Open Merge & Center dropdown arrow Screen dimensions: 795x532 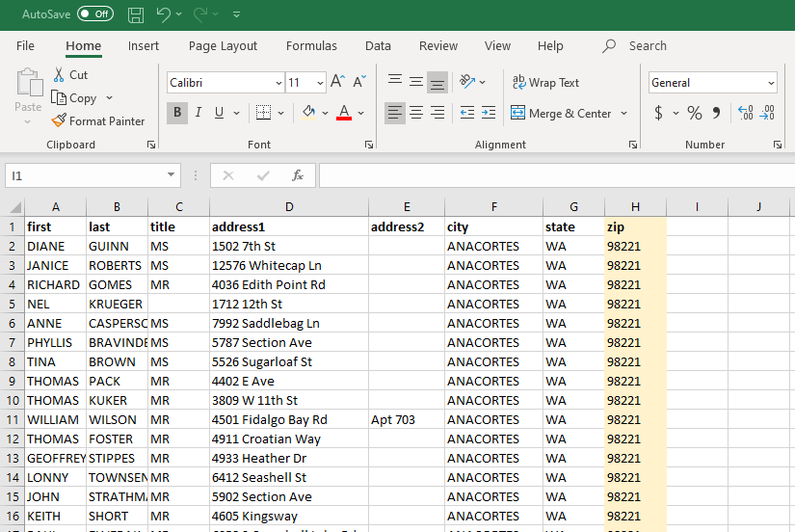pyautogui.click(x=624, y=113)
